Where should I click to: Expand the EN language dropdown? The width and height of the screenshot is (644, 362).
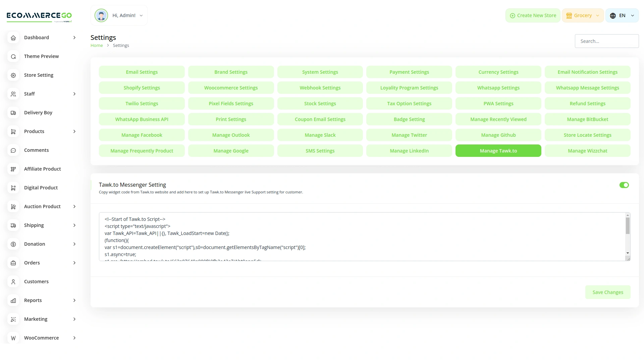[x=622, y=15]
